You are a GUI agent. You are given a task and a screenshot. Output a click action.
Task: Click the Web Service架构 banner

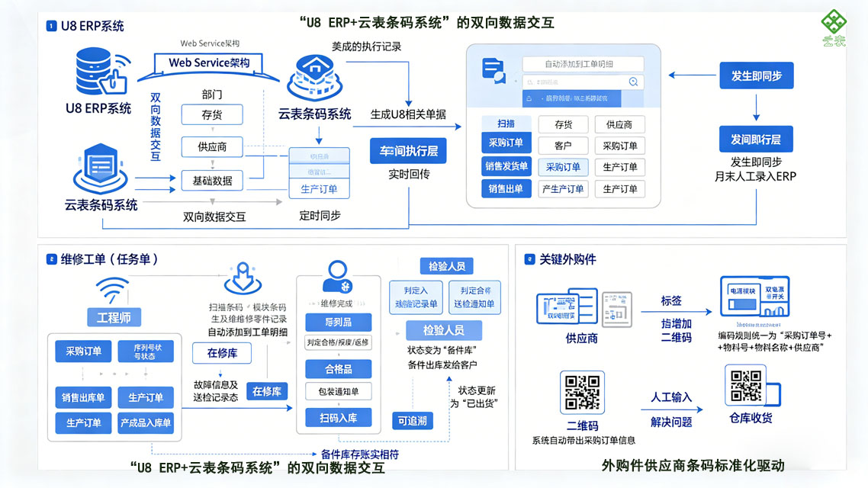[x=209, y=63]
